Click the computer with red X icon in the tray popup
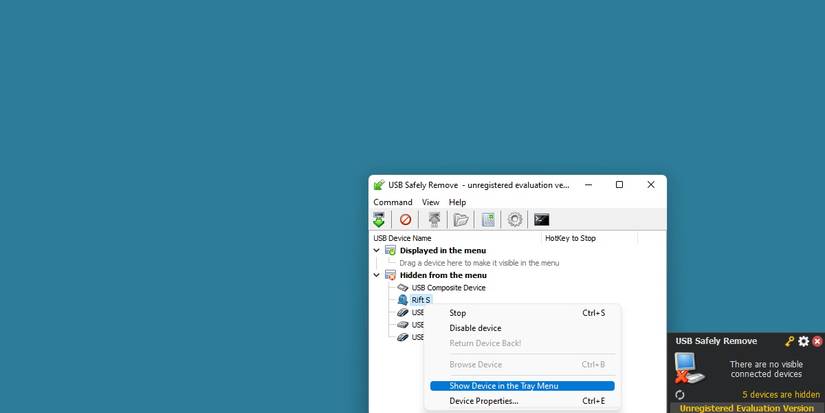 click(x=690, y=368)
